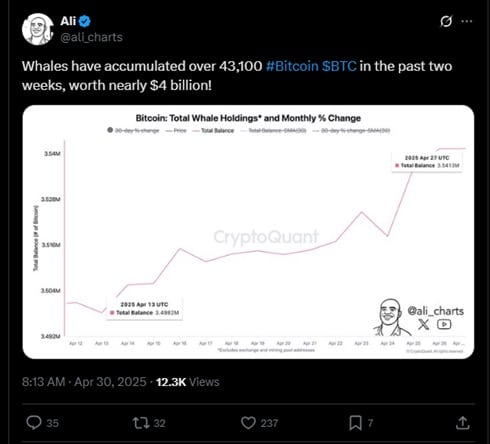Click the Apr 27 UTC chart tooltip
The width and height of the screenshot is (490, 444).
pyautogui.click(x=427, y=162)
